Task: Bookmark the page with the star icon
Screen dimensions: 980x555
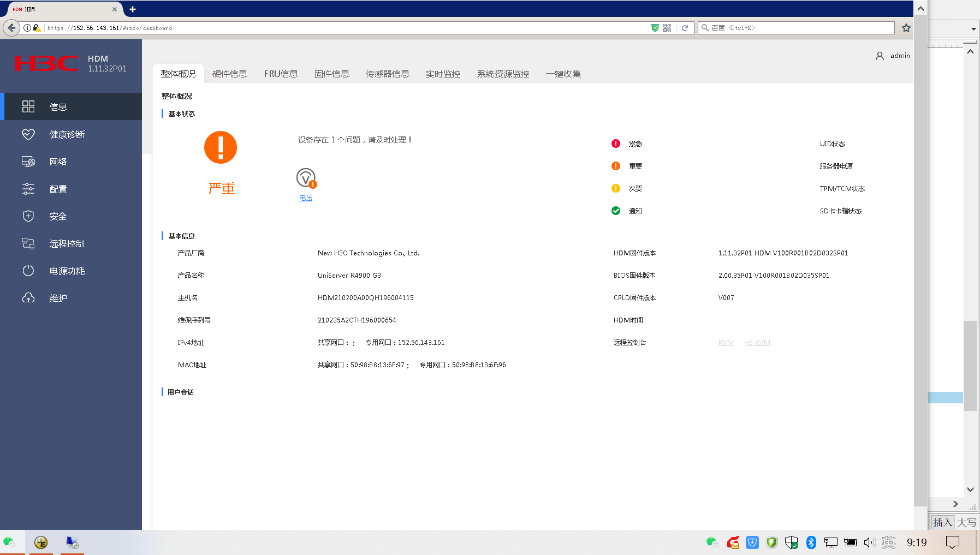Action: tap(906, 28)
